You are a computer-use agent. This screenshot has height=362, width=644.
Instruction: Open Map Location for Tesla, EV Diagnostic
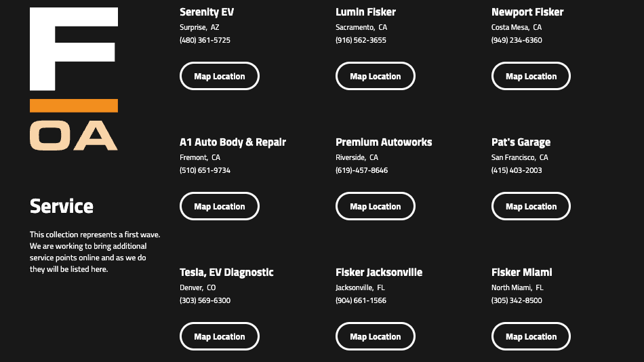coord(219,336)
